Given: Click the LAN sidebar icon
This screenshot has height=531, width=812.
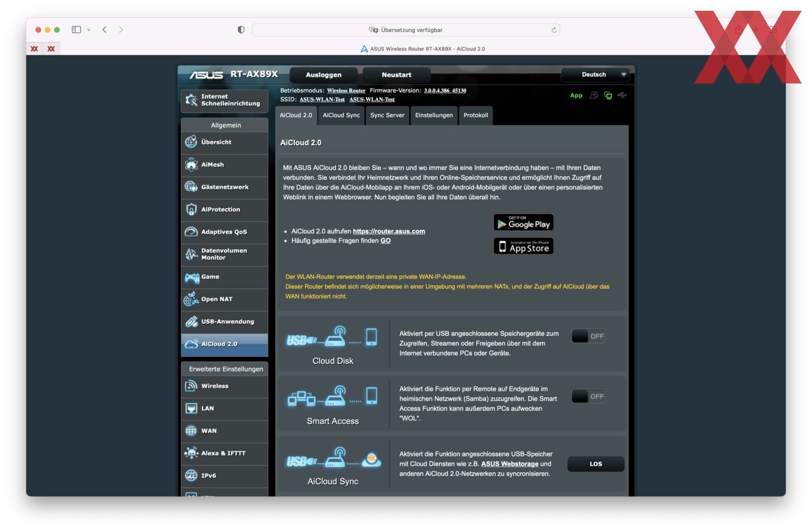Looking at the screenshot, I should [x=191, y=409].
